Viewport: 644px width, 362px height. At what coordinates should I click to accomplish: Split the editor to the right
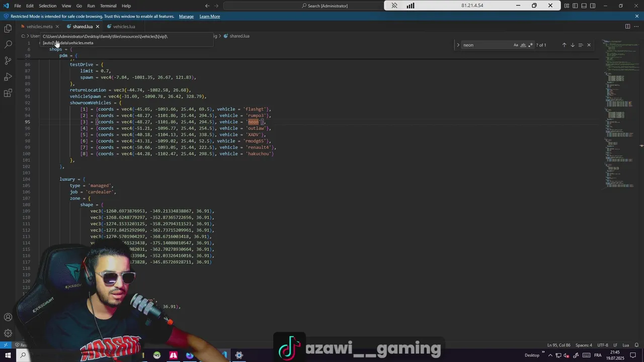(628, 26)
